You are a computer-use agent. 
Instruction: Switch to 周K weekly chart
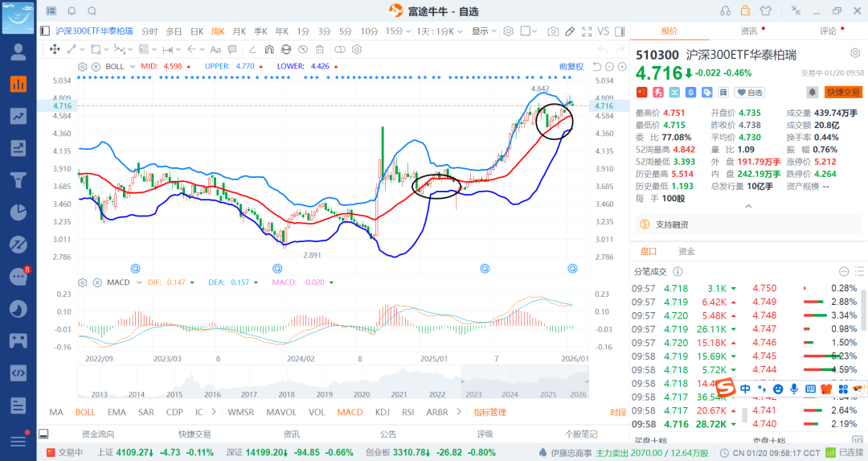pos(218,31)
